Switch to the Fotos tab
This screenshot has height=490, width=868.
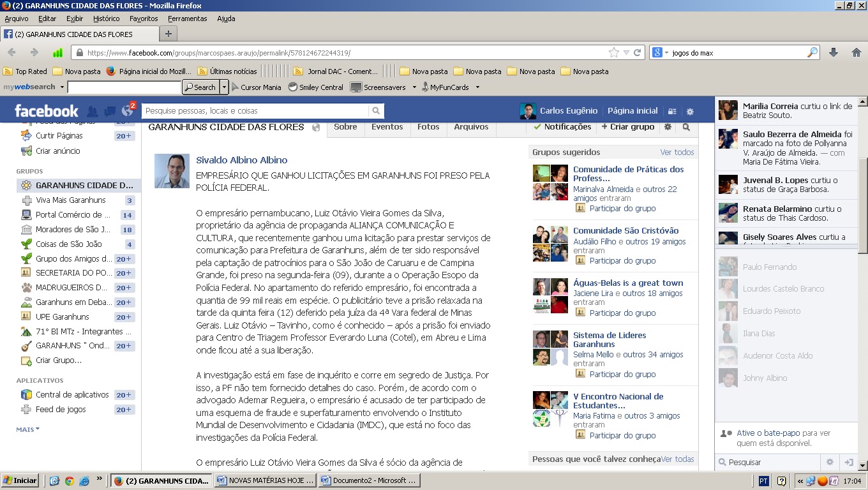pos(428,127)
